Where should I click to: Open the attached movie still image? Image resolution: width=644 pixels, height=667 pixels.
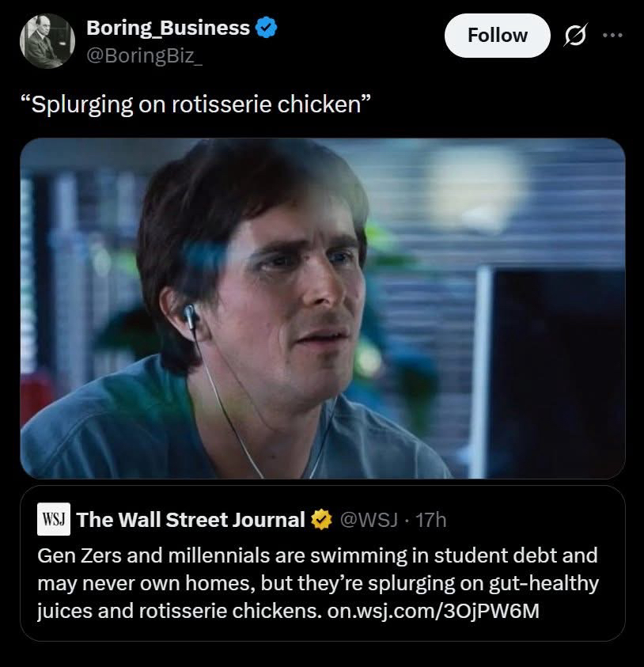pyautogui.click(x=322, y=309)
